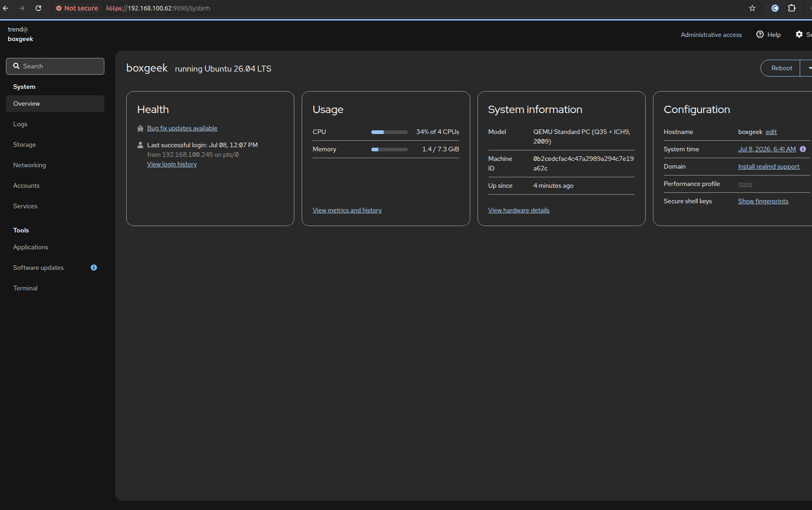Click Administrative access button
The width and height of the screenshot is (812, 510).
coord(711,35)
